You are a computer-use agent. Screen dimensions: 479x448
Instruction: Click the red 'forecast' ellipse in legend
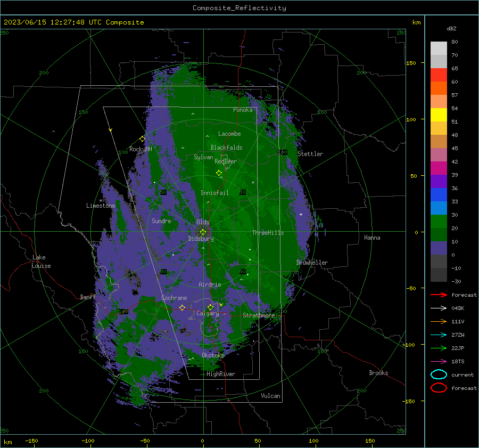pyautogui.click(x=439, y=388)
